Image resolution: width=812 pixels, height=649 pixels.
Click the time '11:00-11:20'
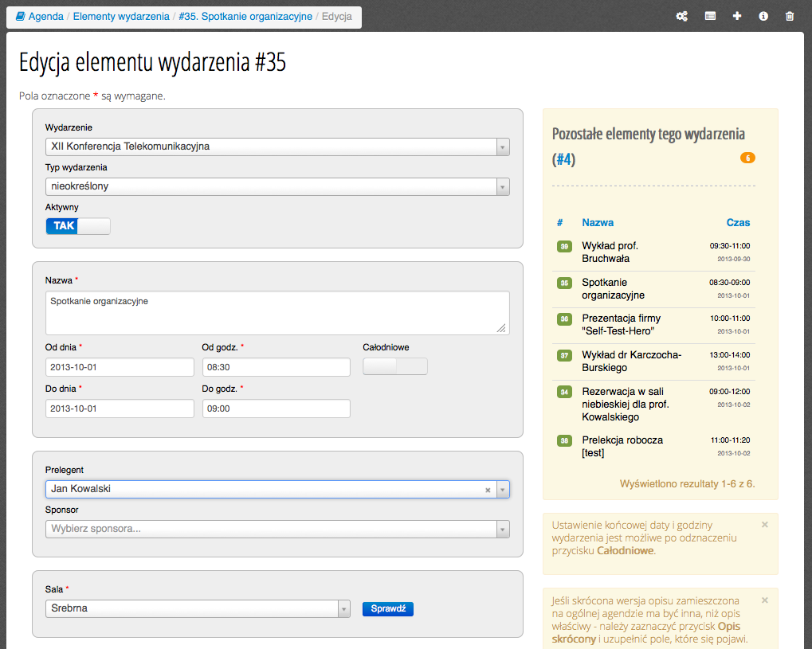click(730, 440)
